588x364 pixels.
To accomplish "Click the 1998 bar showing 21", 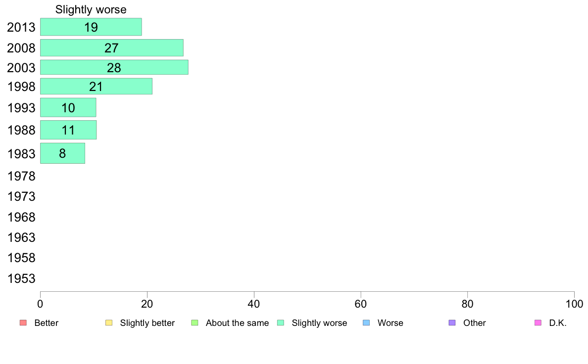I will (x=97, y=87).
